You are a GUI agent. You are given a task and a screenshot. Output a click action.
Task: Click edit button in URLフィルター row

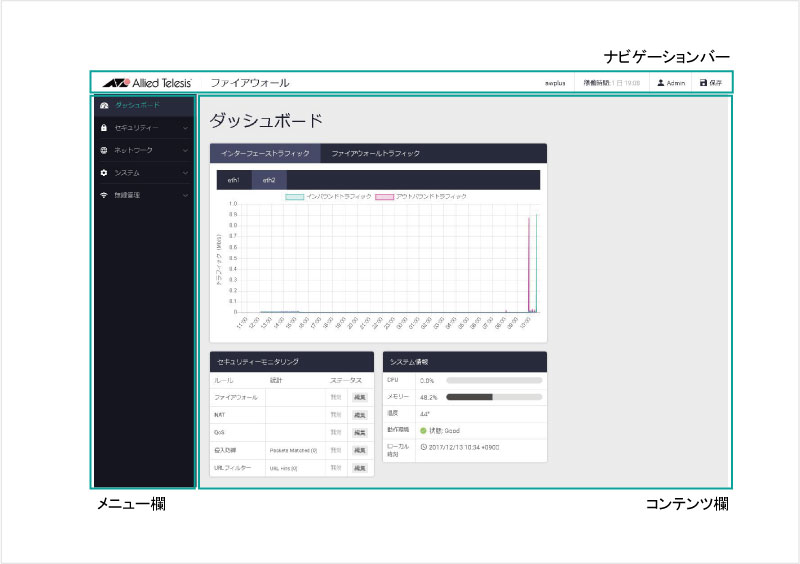(360, 468)
